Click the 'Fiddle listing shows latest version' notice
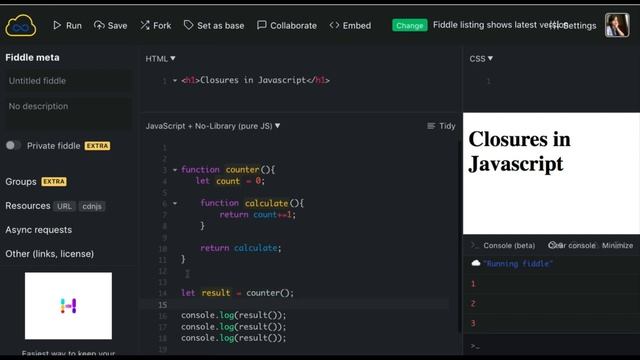Viewport: 640px width, 360px height. pyautogui.click(x=500, y=25)
